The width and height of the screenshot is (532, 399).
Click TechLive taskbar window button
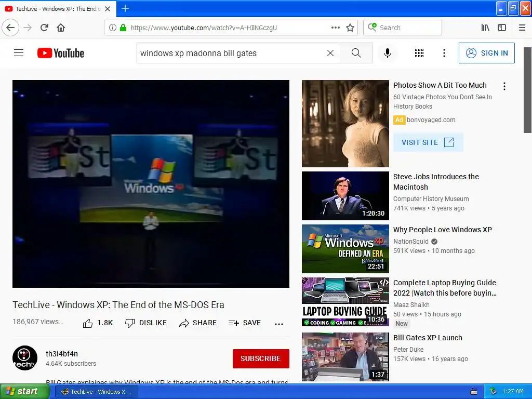[96, 392]
